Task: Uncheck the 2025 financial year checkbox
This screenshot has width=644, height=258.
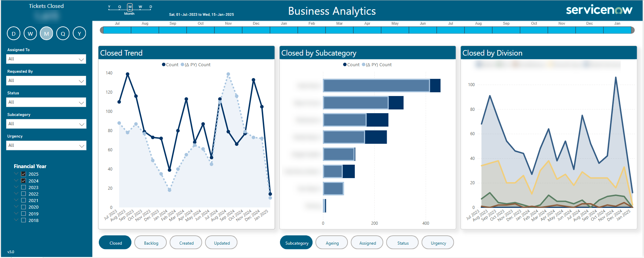Action: [24, 174]
